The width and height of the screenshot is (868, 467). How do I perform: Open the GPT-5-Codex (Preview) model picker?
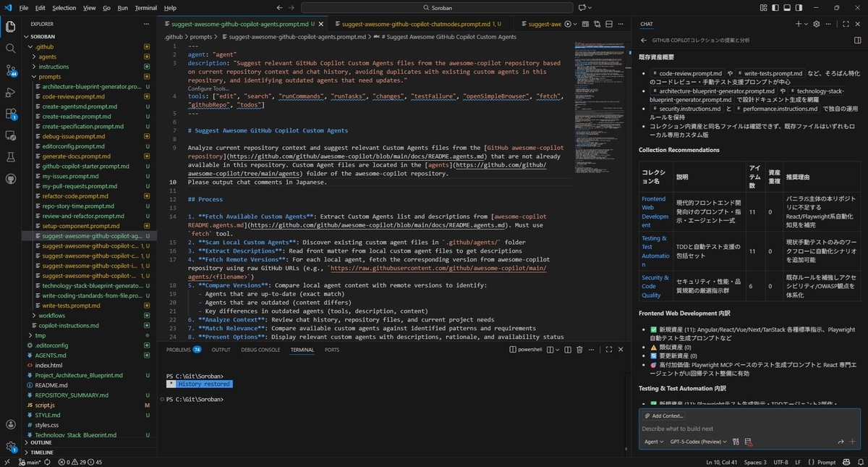click(698, 442)
